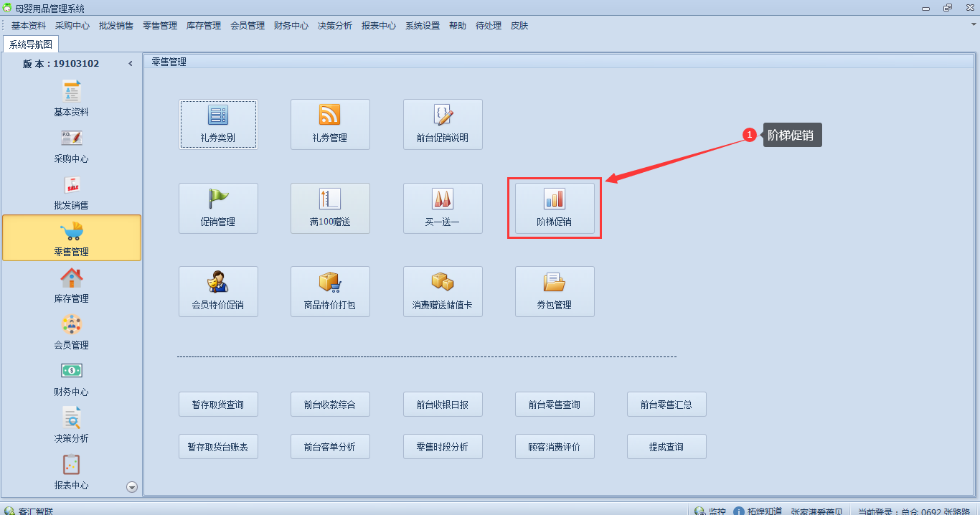Open the 报表中心 menu
Viewport: 980px width, 515px height.
379,25
